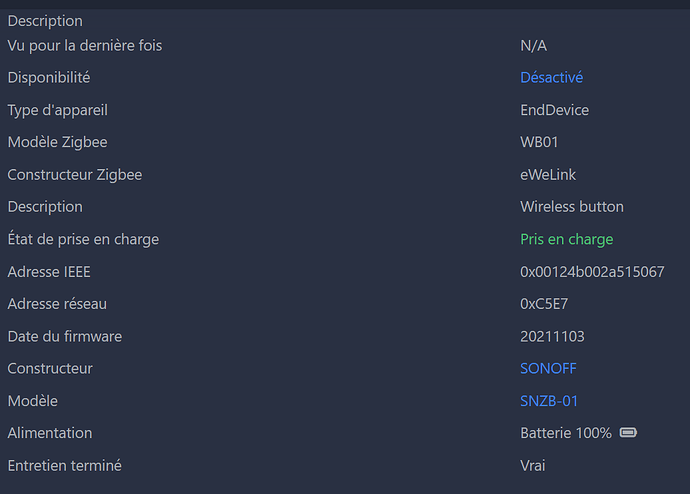Click the Adresse IEEE label
This screenshot has width=690, height=494.
[49, 271]
